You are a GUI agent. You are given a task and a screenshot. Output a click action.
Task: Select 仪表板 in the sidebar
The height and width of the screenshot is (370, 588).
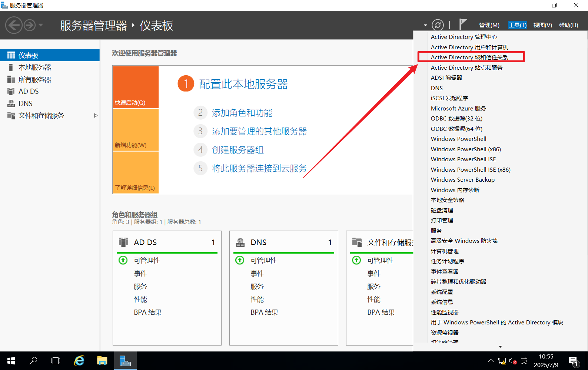[x=50, y=55]
